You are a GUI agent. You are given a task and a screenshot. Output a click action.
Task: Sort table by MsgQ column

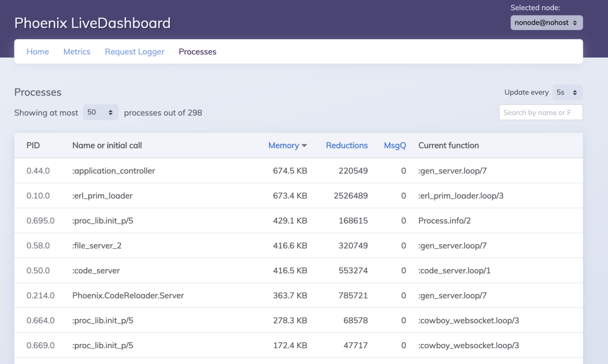[x=395, y=145]
